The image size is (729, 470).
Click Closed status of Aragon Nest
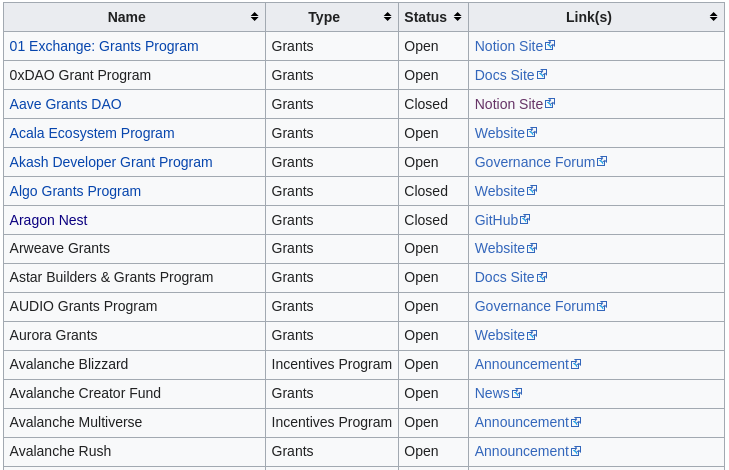coord(426,220)
